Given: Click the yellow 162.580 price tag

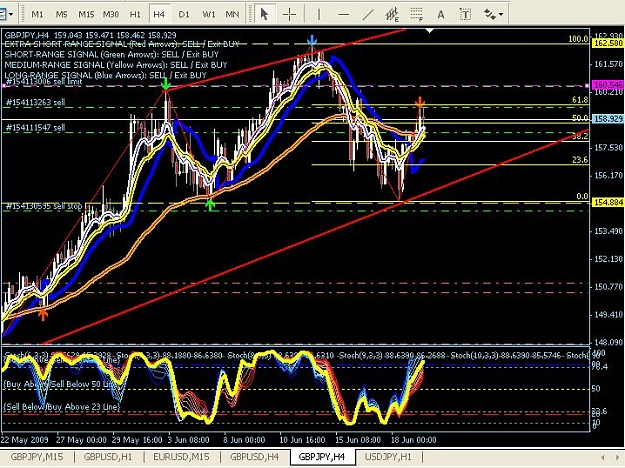Looking at the screenshot, I should coord(608,43).
